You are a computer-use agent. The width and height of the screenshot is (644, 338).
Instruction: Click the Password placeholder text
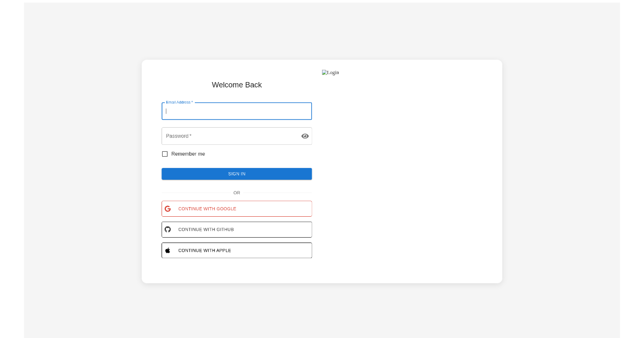[x=179, y=136]
